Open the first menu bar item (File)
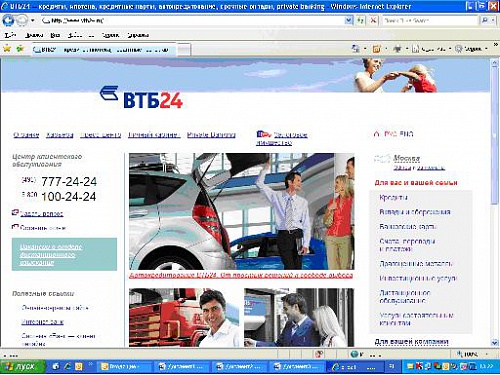This screenshot has width=500, height=375. (10, 35)
